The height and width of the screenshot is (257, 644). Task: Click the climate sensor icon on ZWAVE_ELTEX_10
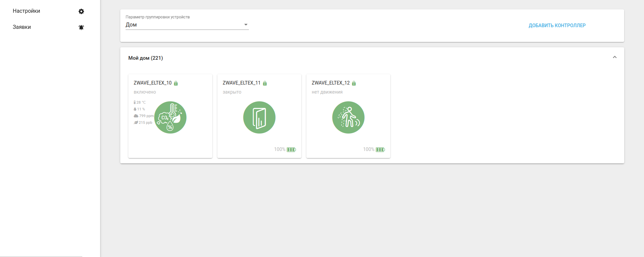(170, 117)
